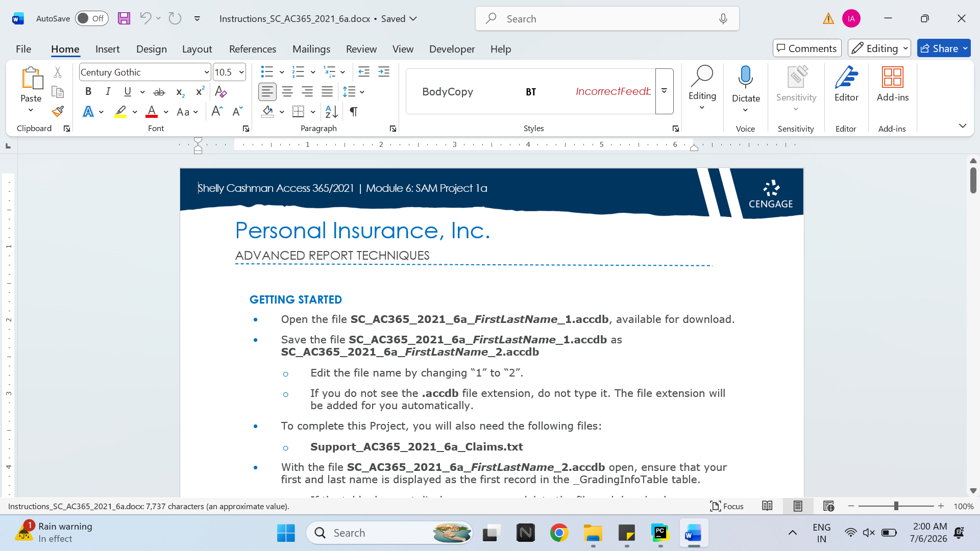Viewport: 980px width, 551px height.
Task: Click the Cut scissors icon
Action: pos(58,72)
